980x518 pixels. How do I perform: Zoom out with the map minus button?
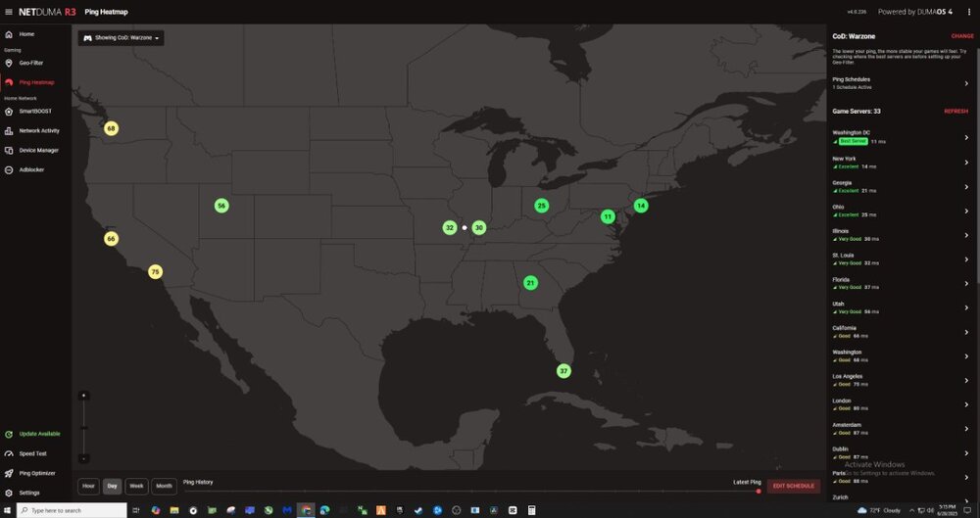83,458
